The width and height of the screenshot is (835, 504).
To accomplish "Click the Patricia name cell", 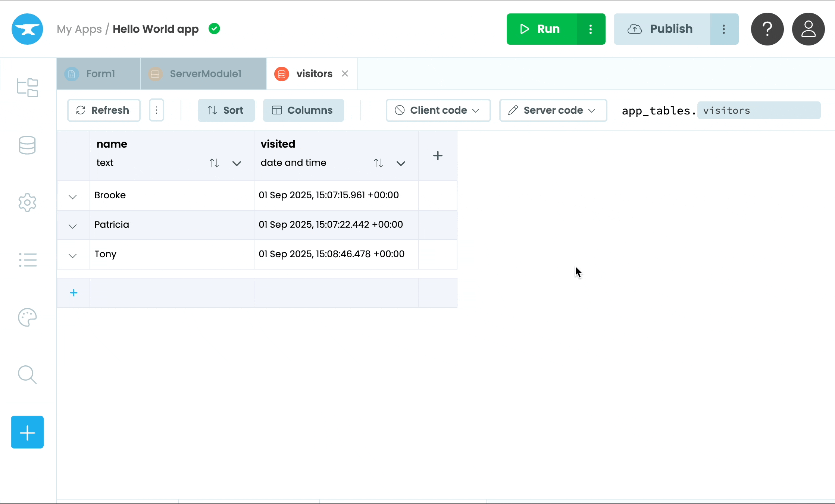I will tap(172, 225).
